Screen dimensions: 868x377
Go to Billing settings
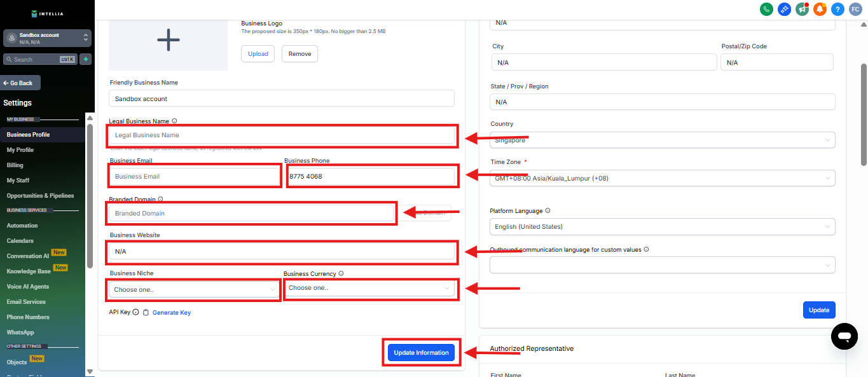15,165
